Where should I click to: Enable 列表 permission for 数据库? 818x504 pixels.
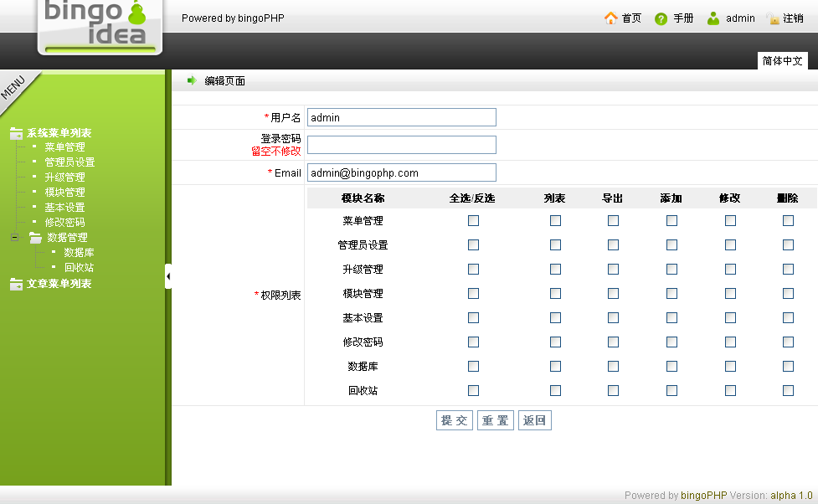click(555, 366)
